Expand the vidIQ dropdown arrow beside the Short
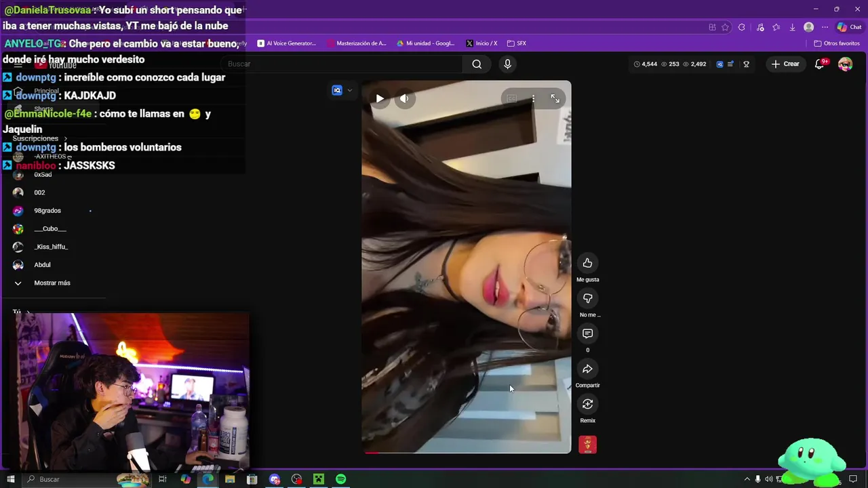868x488 pixels. pyautogui.click(x=350, y=90)
